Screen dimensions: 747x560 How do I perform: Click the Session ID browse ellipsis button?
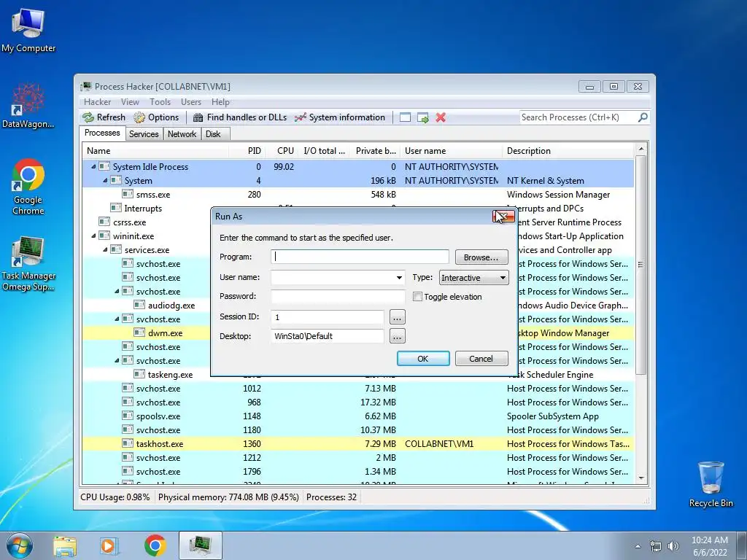(x=398, y=316)
